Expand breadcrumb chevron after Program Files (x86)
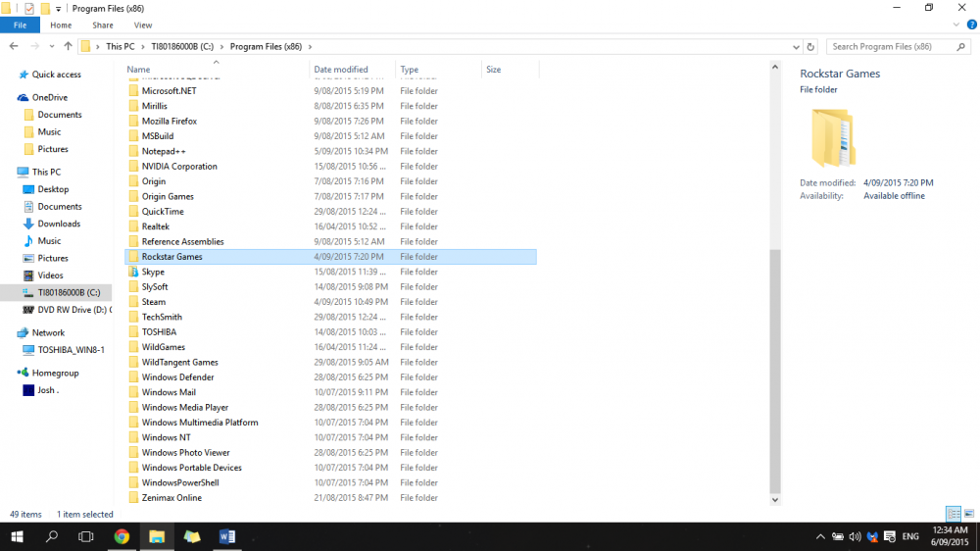The height and width of the screenshot is (551, 980). pyautogui.click(x=310, y=47)
